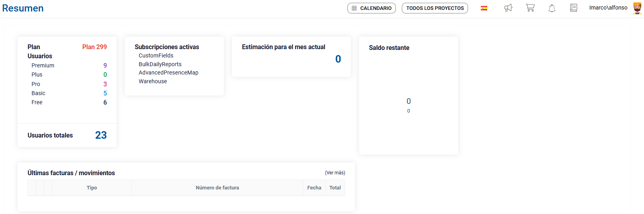Open the notifications bell
The image size is (644, 214).
(x=552, y=8)
